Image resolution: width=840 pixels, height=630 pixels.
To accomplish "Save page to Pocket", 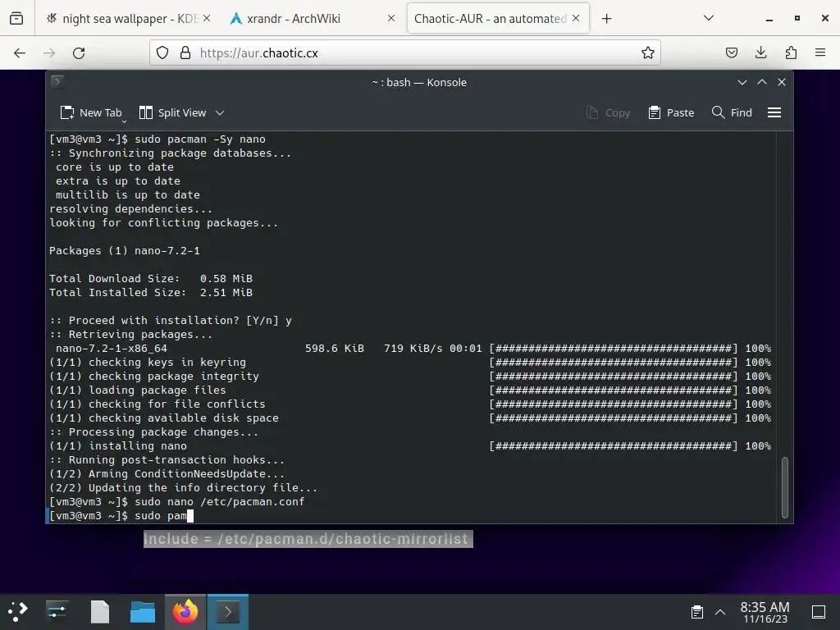I will pos(731,53).
